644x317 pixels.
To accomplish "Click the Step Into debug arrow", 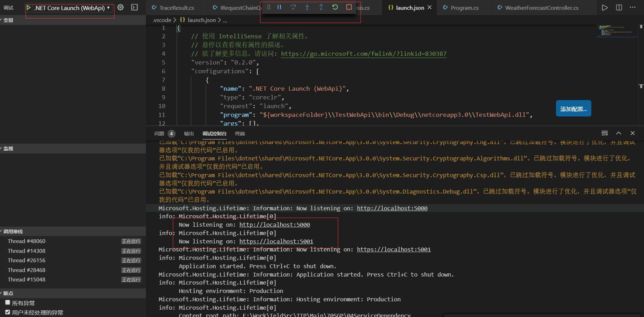I will [307, 7].
